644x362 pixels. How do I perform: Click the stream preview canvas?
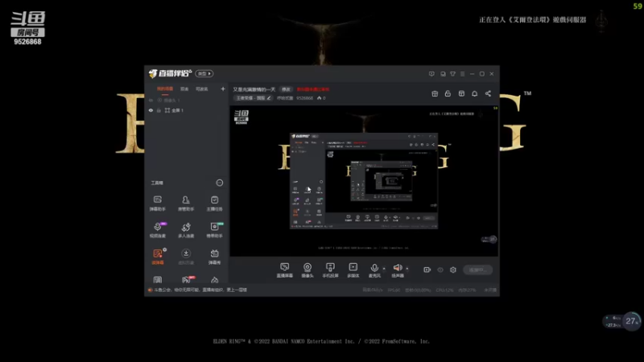point(364,181)
